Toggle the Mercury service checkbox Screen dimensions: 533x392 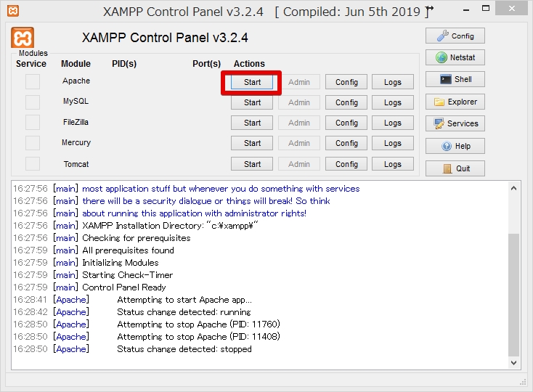[x=33, y=143]
